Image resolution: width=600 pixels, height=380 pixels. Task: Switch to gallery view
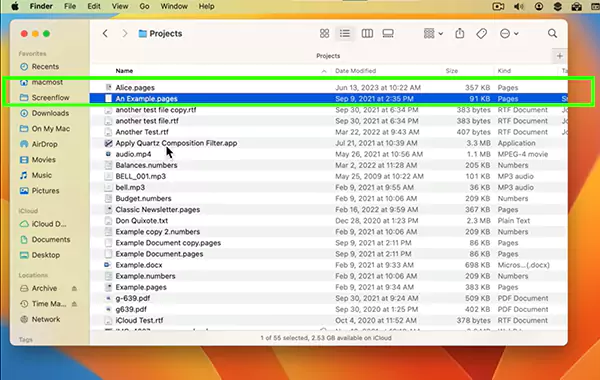388,34
